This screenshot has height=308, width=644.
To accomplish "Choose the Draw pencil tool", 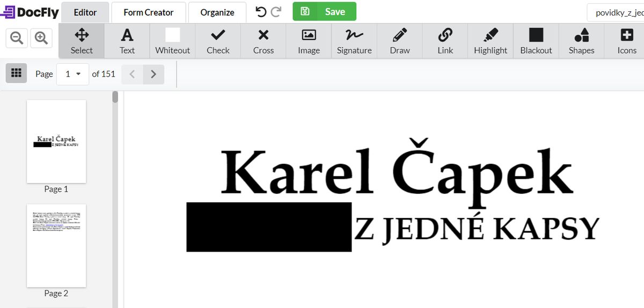I will [400, 41].
